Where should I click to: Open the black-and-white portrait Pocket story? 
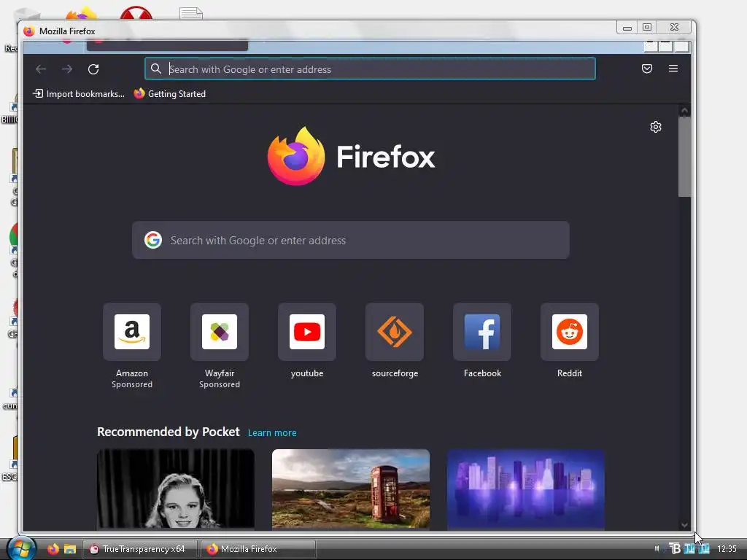[x=176, y=489]
